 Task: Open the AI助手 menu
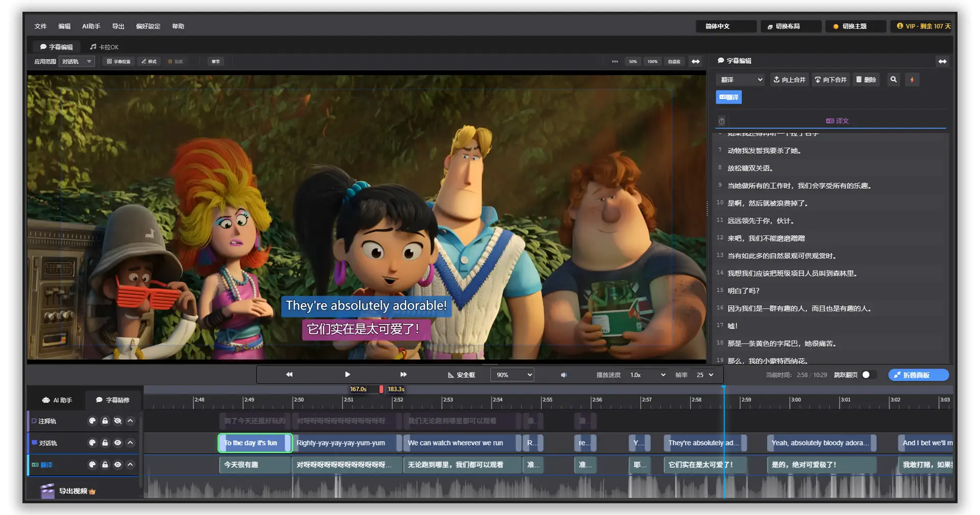point(91,27)
